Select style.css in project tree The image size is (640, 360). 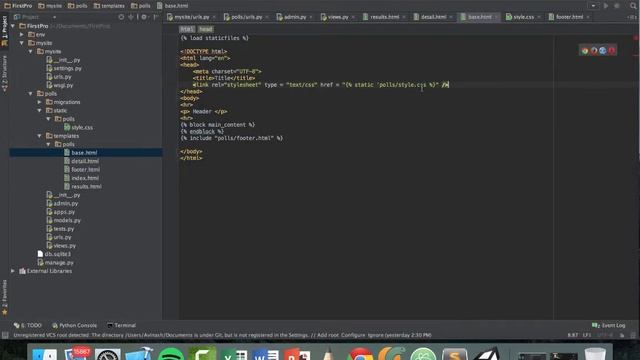point(78,127)
